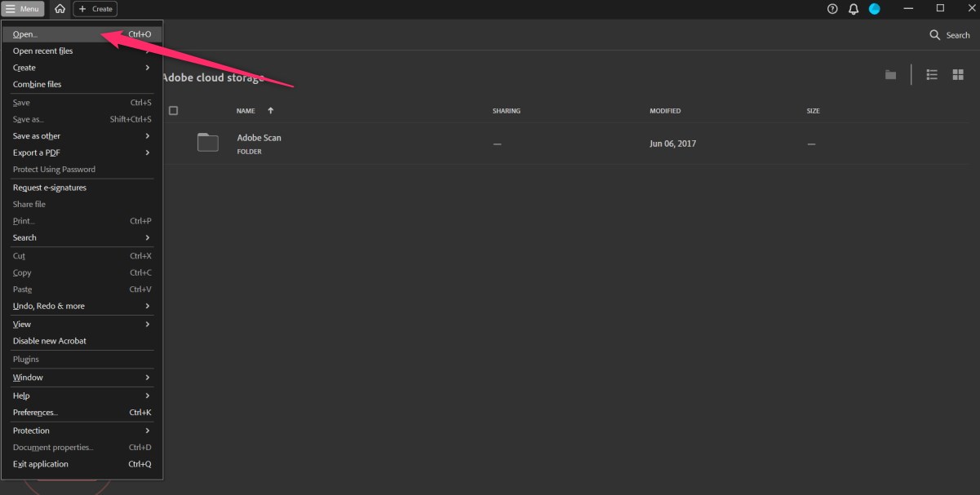Screen dimensions: 980x495
Task: Choose Combine files menu entry
Action: coord(37,85)
